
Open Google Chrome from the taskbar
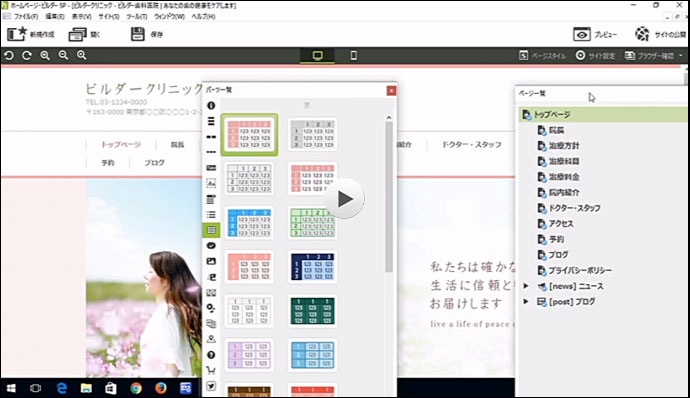point(136,388)
